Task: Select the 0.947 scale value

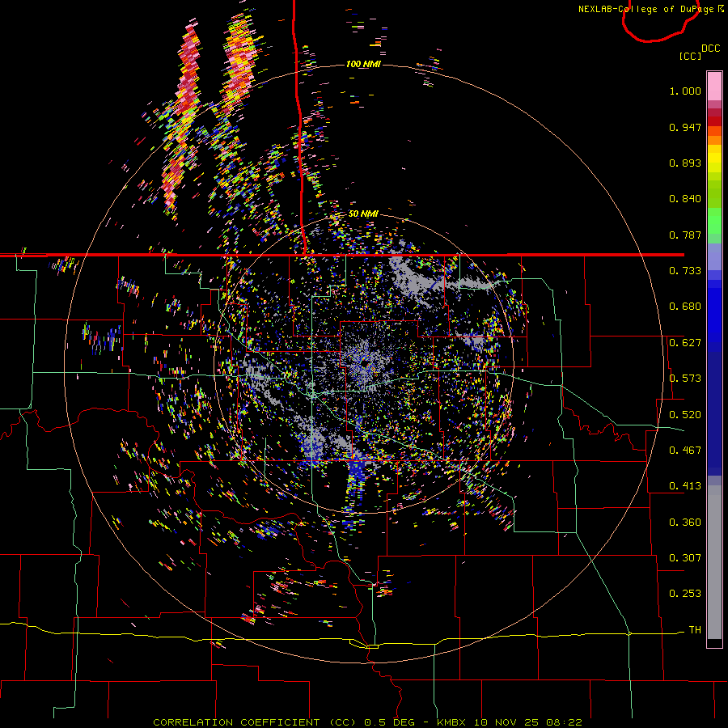Action: 685,127
